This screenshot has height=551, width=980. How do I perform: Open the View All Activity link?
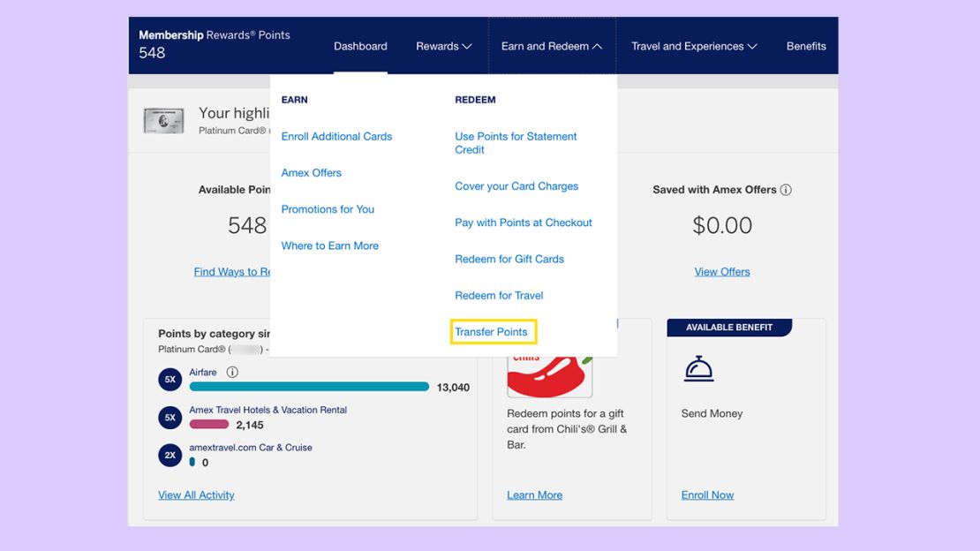tap(196, 494)
